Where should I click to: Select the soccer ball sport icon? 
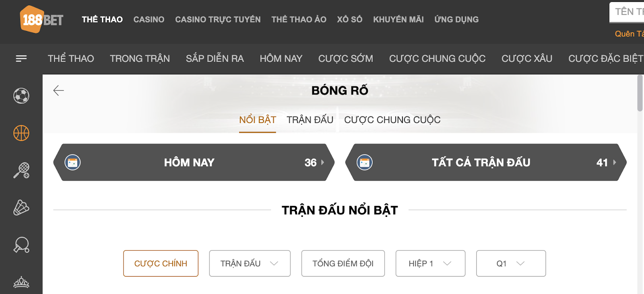[21, 96]
